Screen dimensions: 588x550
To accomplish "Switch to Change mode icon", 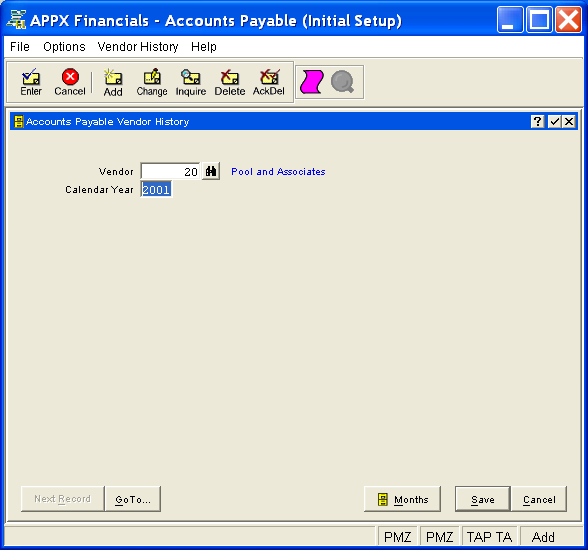I will (152, 82).
